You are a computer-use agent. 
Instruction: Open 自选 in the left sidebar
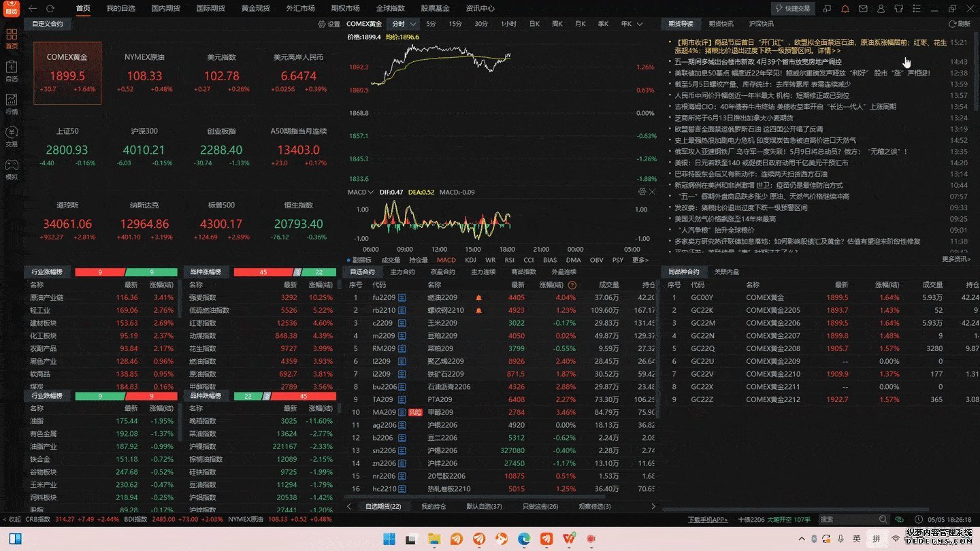click(x=12, y=70)
